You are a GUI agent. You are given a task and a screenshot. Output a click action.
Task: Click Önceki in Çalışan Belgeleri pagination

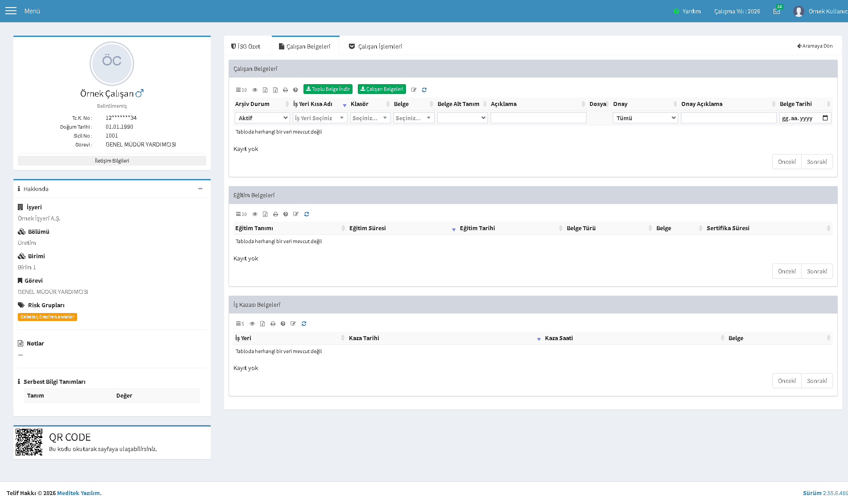point(787,162)
